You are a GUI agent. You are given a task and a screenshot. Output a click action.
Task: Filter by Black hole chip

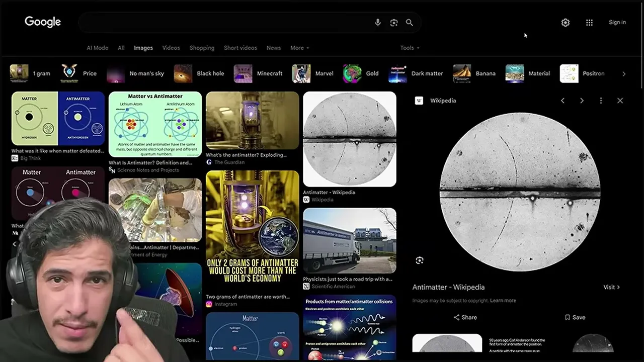tap(199, 73)
